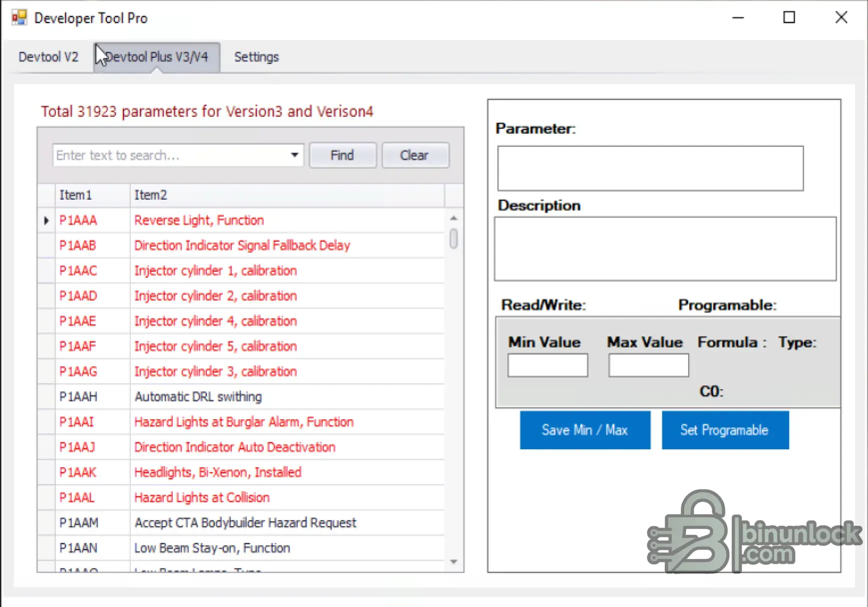Open the Settings tab
The image size is (868, 607).
click(x=257, y=57)
